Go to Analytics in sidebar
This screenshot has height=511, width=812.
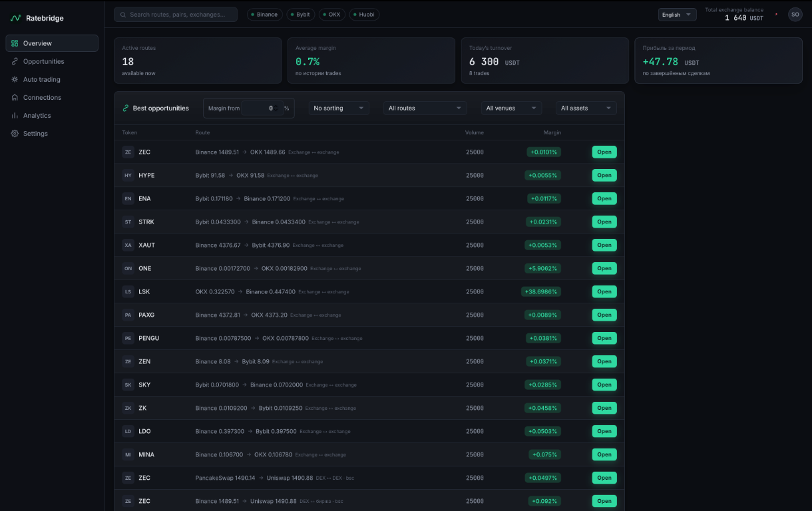coord(52,115)
